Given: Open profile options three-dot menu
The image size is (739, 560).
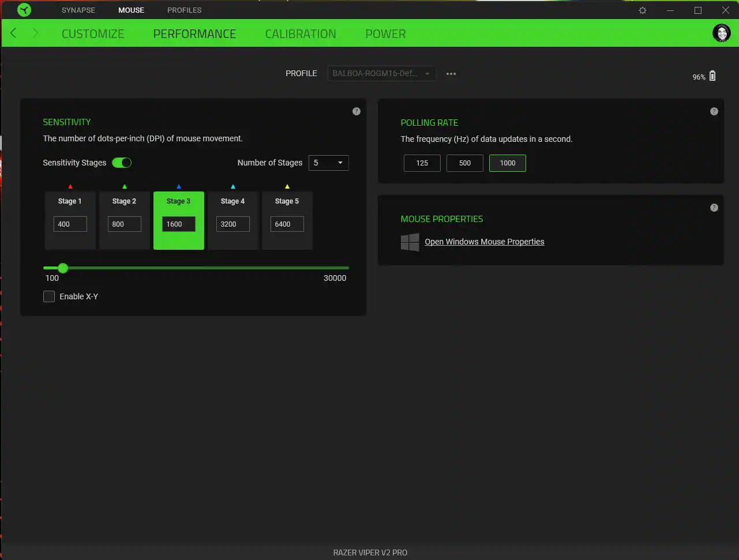Looking at the screenshot, I should click(451, 74).
